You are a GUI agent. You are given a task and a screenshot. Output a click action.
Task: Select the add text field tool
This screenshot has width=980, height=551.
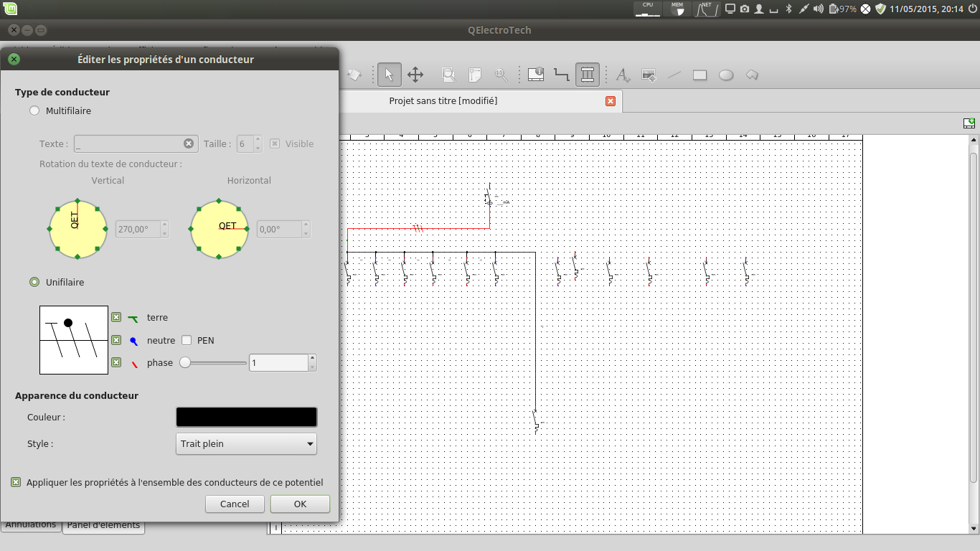[623, 75]
